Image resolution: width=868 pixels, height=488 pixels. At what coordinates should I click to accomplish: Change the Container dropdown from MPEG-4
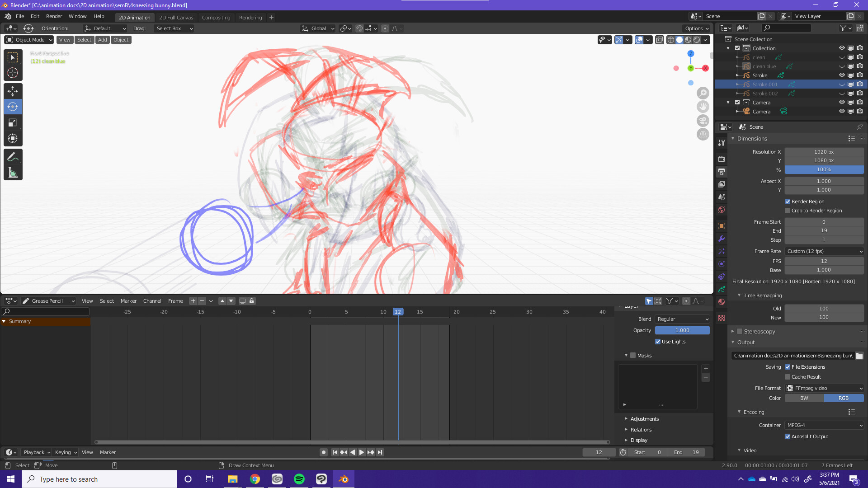point(824,425)
